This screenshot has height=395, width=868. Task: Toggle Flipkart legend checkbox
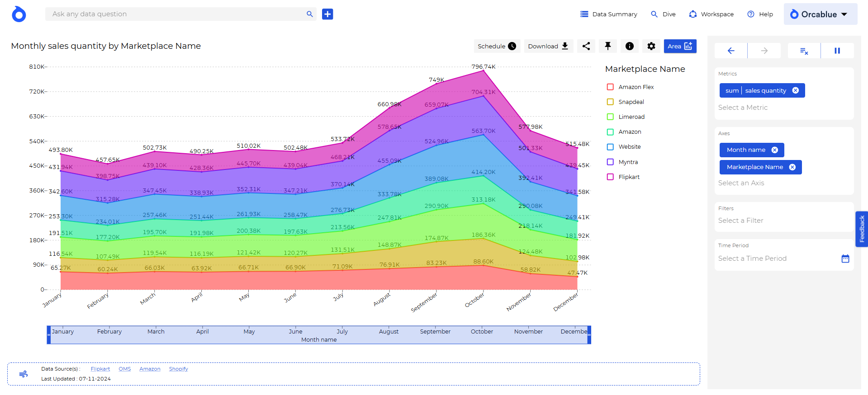[610, 177]
